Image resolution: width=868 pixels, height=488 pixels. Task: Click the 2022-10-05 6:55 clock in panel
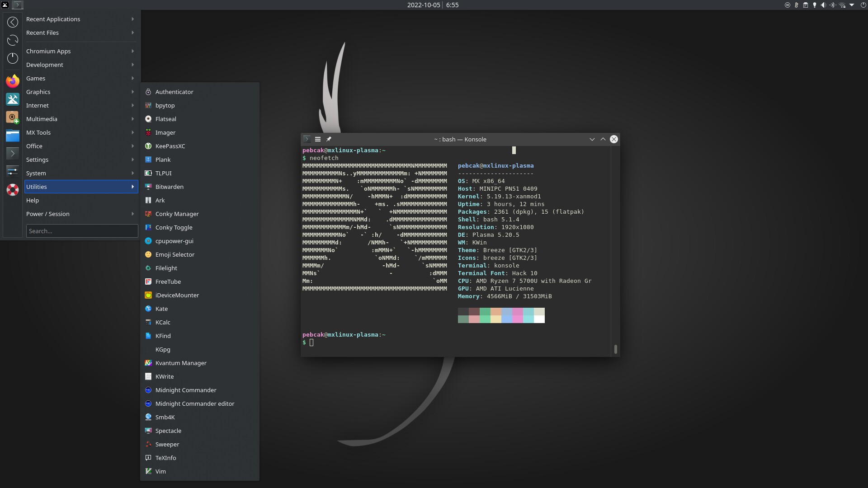(433, 5)
